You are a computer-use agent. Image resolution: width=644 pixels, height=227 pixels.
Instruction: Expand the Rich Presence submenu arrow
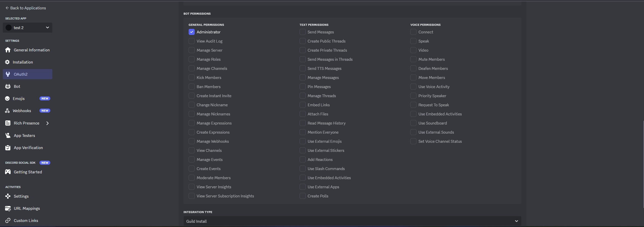click(47, 123)
